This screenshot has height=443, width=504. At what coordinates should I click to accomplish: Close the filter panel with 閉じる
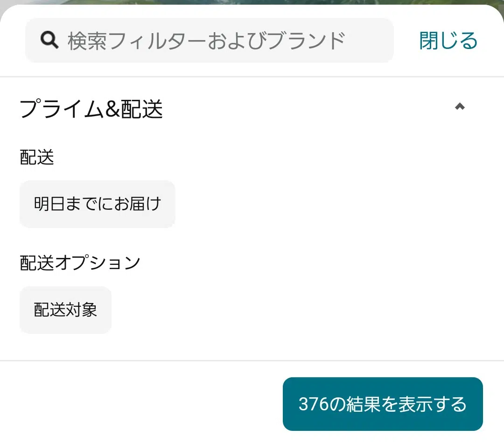[x=448, y=41]
